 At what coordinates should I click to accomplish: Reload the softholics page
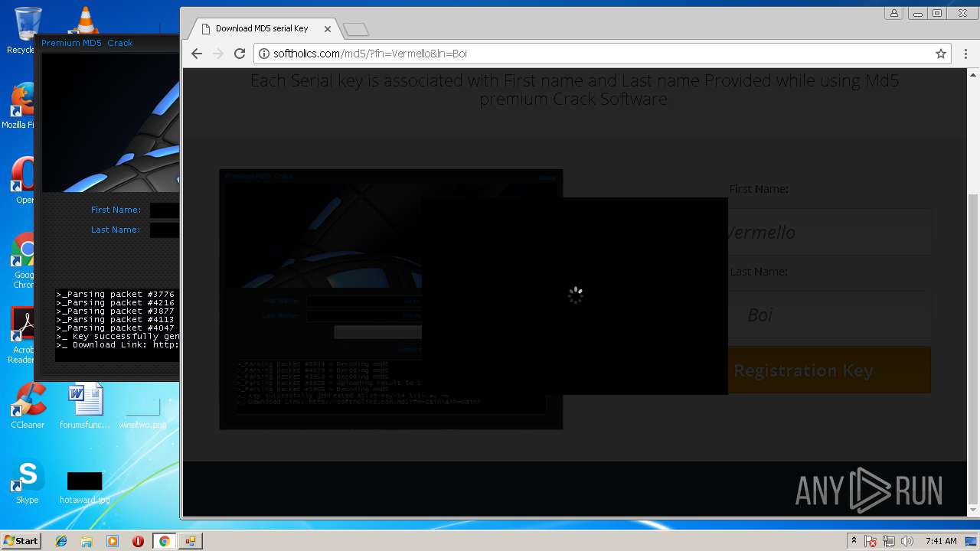click(240, 54)
